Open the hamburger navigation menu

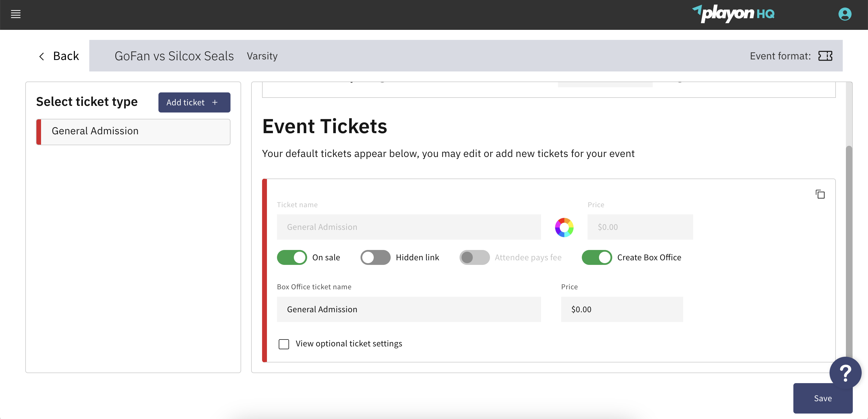coord(15,14)
